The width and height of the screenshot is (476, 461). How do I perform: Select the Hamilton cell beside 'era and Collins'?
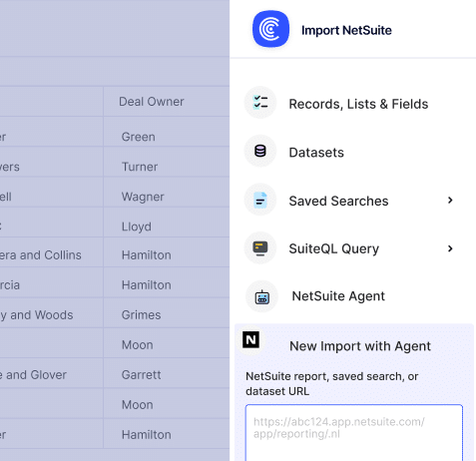click(x=167, y=252)
